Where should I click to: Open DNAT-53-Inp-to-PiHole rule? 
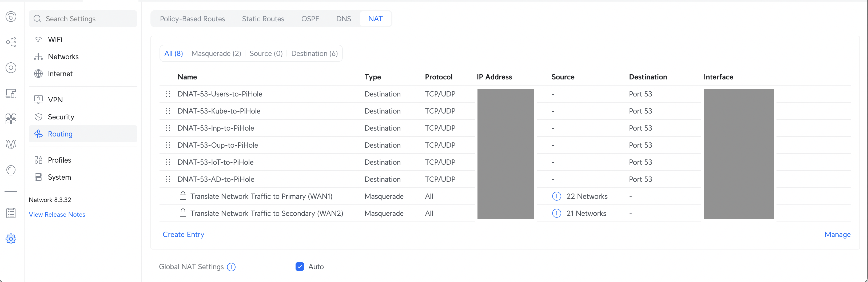pos(216,128)
